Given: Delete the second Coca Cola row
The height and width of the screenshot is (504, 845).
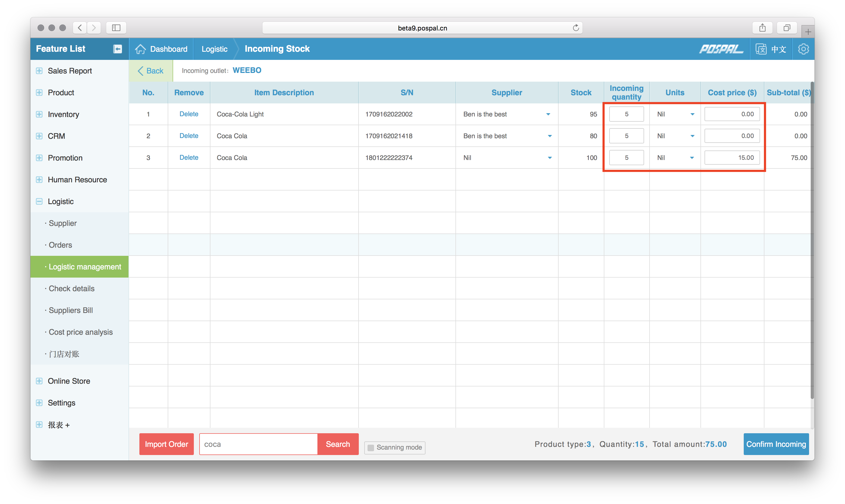Looking at the screenshot, I should (x=189, y=158).
